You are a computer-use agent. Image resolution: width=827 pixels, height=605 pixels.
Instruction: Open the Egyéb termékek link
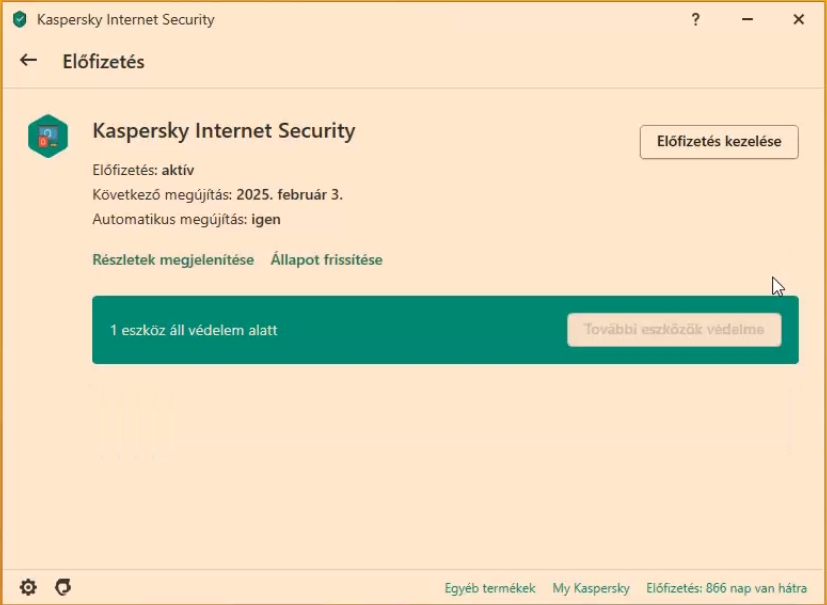coord(490,588)
